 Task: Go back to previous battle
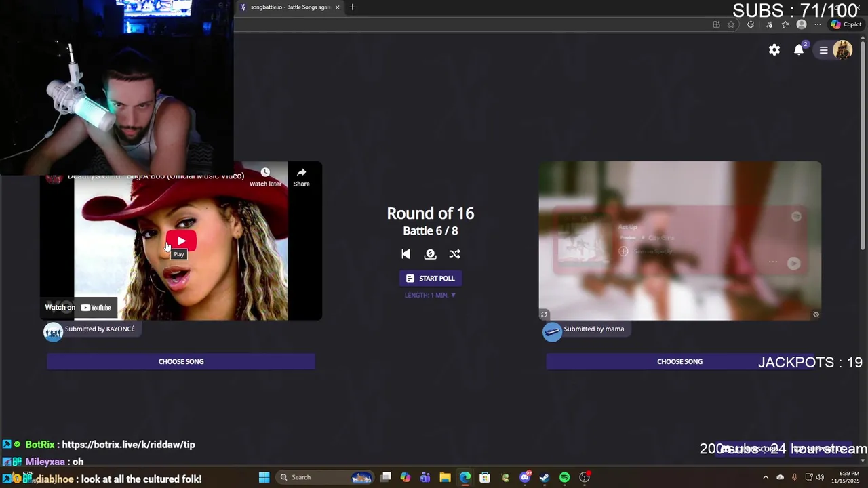click(x=406, y=254)
